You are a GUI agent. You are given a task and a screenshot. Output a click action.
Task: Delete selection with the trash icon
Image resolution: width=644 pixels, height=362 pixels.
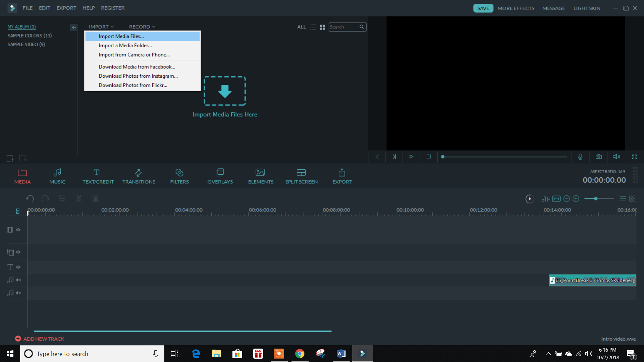tap(95, 198)
